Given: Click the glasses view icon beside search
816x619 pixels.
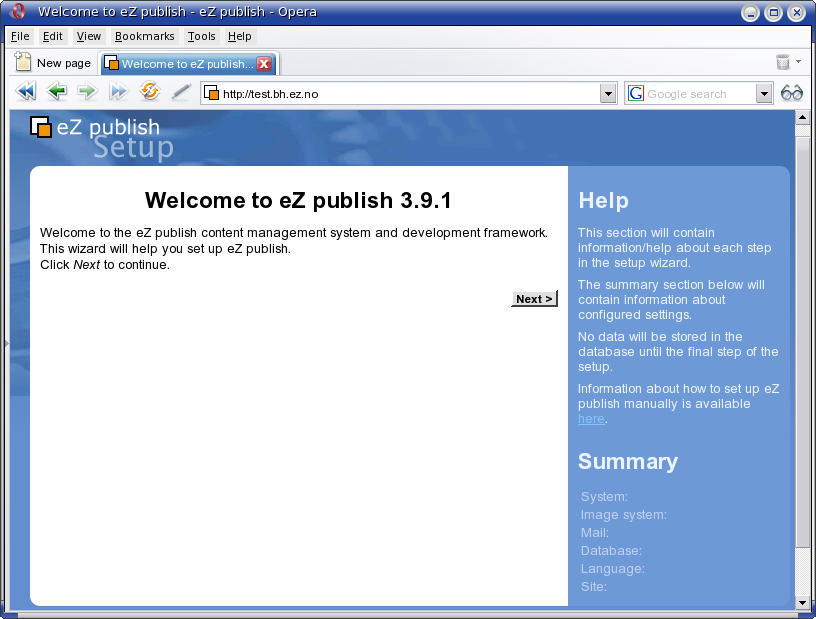Looking at the screenshot, I should point(792,94).
